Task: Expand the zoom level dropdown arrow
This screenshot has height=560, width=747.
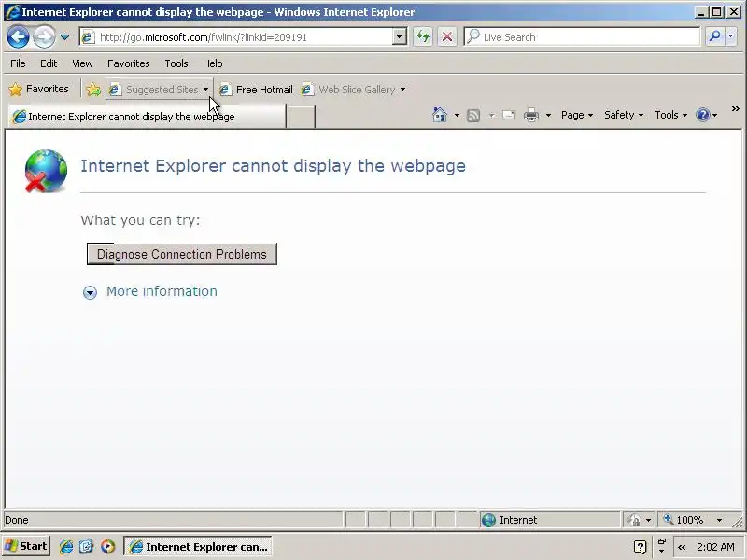Action: tap(719, 520)
